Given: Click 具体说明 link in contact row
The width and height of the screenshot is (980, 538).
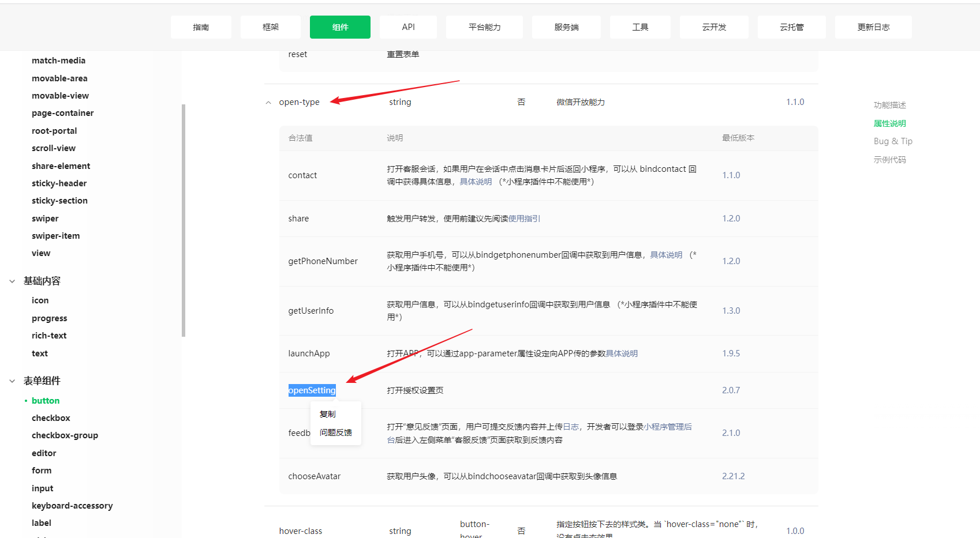Looking at the screenshot, I should tap(476, 182).
